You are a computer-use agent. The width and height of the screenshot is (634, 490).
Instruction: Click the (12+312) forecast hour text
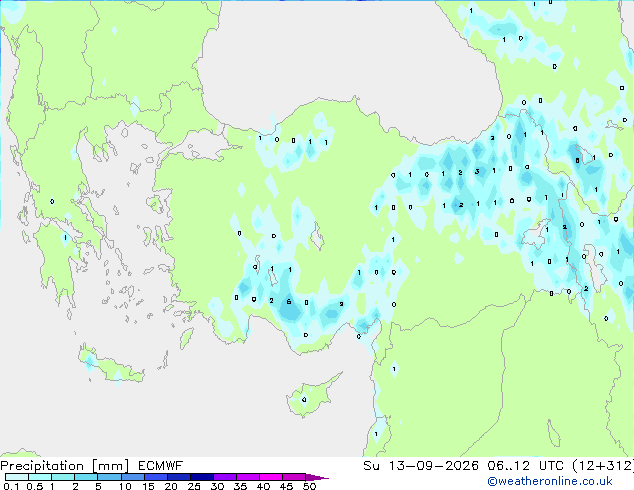click(603, 466)
